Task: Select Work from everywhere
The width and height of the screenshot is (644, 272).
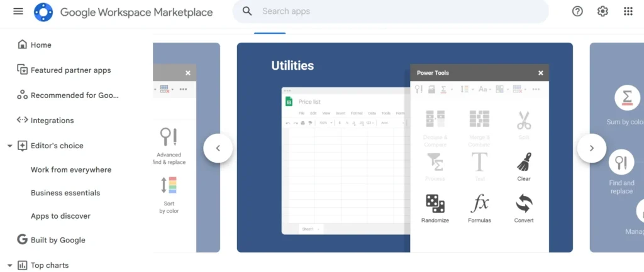Action: (x=71, y=170)
